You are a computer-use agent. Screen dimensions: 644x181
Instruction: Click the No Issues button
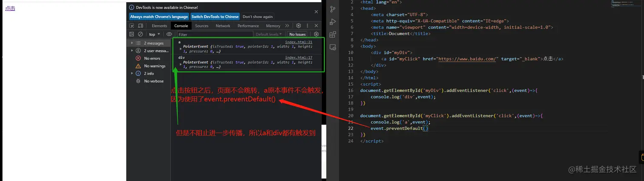point(297,34)
